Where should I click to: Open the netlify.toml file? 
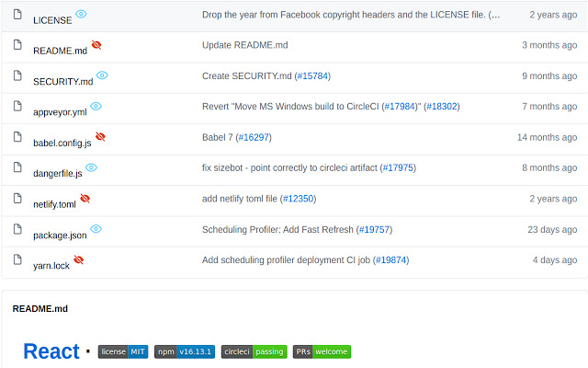(54, 204)
